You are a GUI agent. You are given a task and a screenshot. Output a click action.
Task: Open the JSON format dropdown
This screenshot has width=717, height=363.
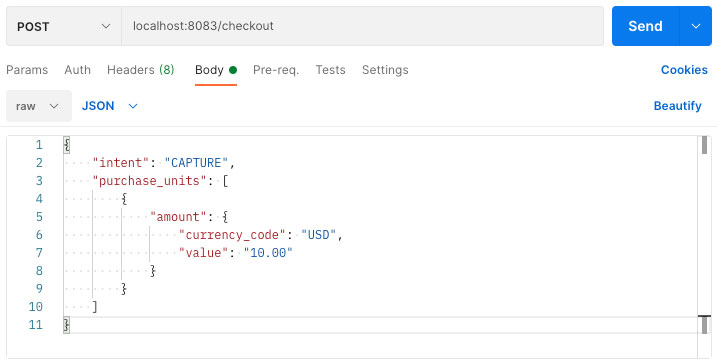click(x=109, y=106)
